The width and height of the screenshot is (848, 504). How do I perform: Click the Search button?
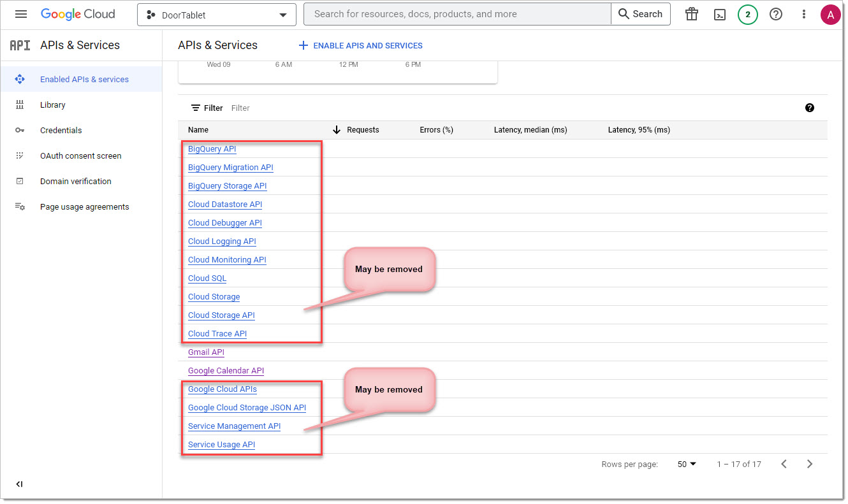tap(640, 14)
